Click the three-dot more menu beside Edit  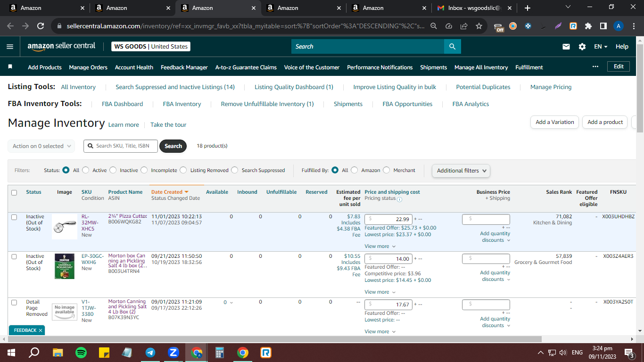595,67
